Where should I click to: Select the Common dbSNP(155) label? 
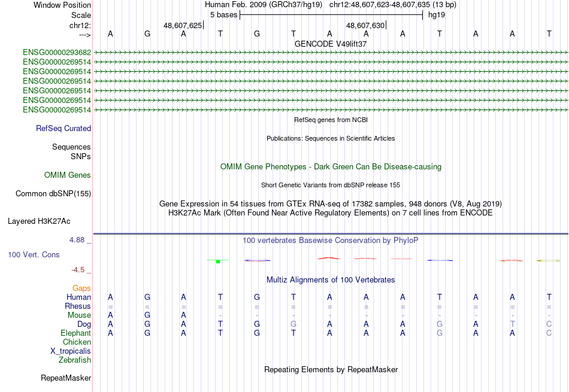pyautogui.click(x=53, y=194)
